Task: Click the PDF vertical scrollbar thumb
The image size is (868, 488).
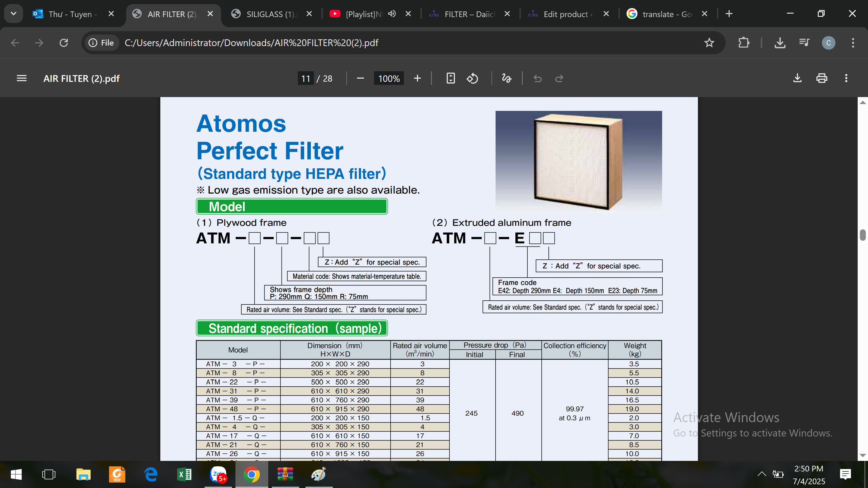Action: click(x=862, y=235)
